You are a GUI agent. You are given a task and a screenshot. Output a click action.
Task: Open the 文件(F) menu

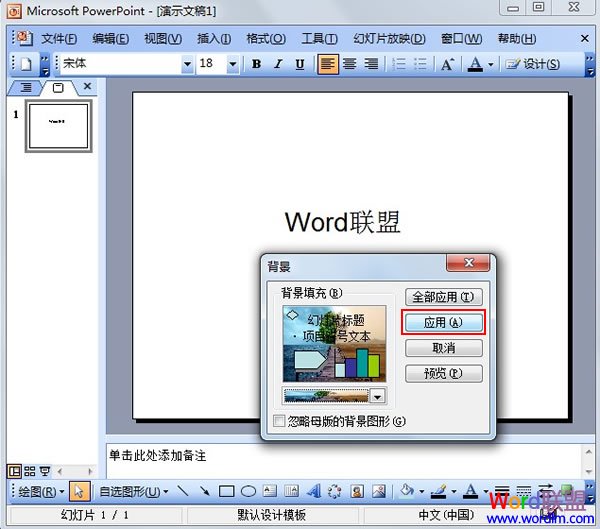tap(59, 39)
